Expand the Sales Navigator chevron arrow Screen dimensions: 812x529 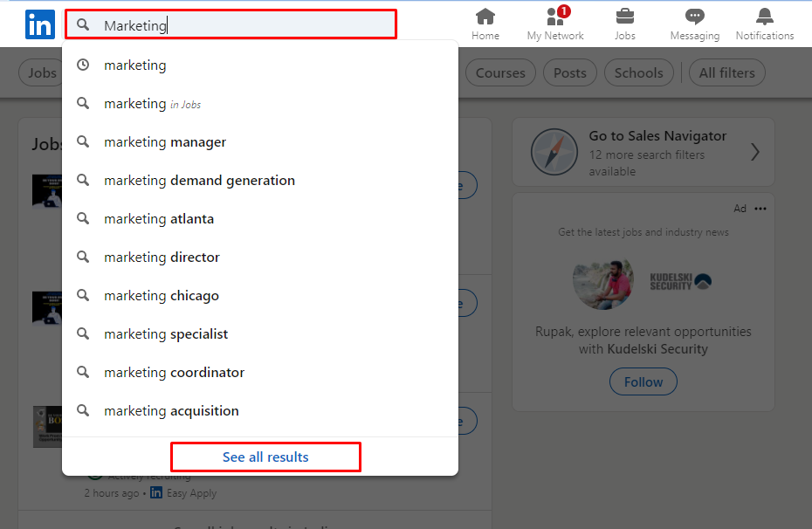coord(755,152)
